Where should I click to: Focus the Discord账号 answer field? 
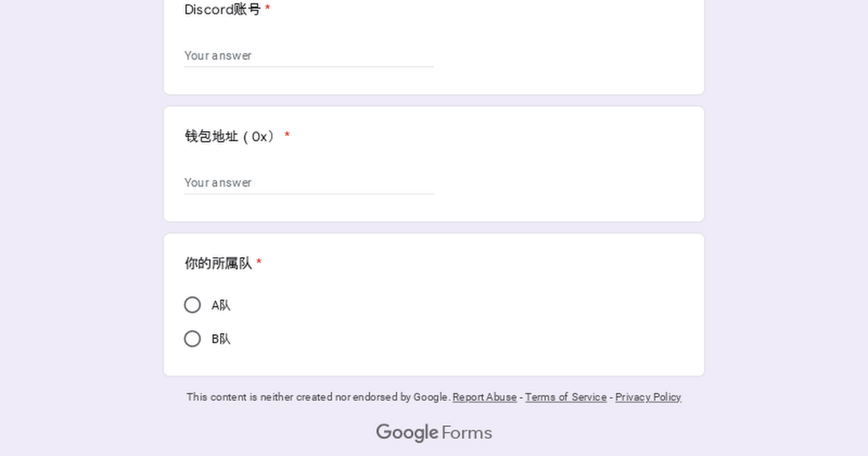[x=309, y=56]
